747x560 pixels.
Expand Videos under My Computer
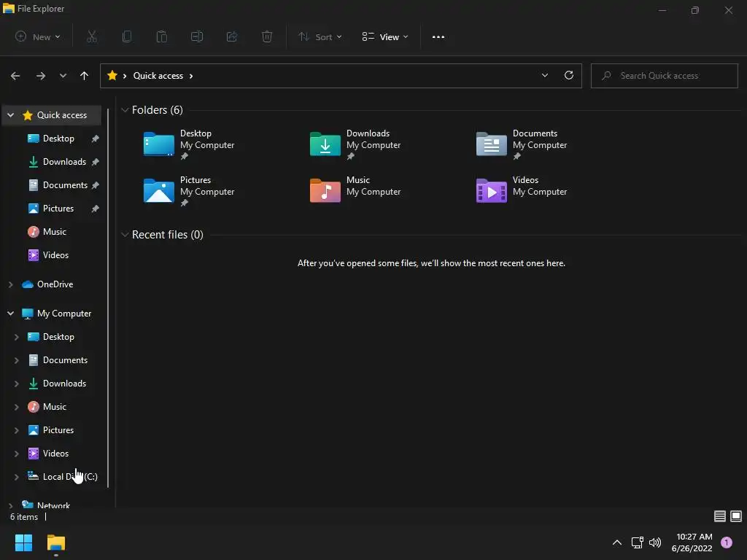pyautogui.click(x=16, y=454)
